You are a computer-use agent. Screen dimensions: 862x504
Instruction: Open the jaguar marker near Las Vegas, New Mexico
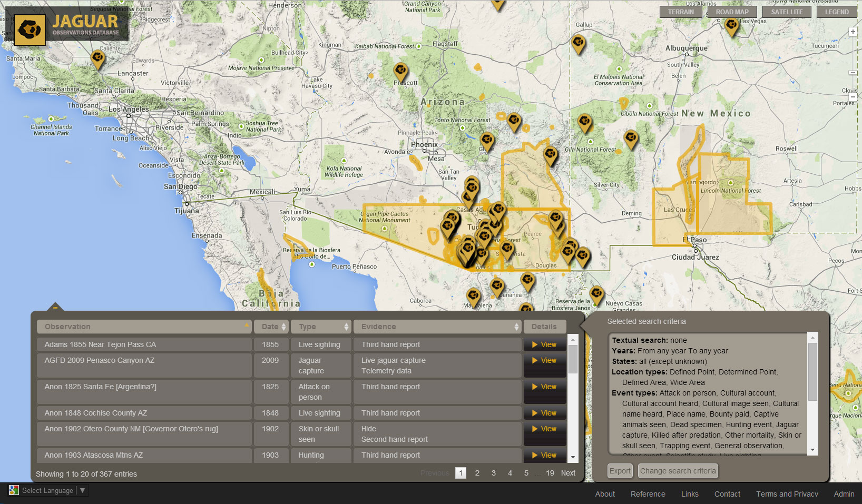click(x=731, y=27)
